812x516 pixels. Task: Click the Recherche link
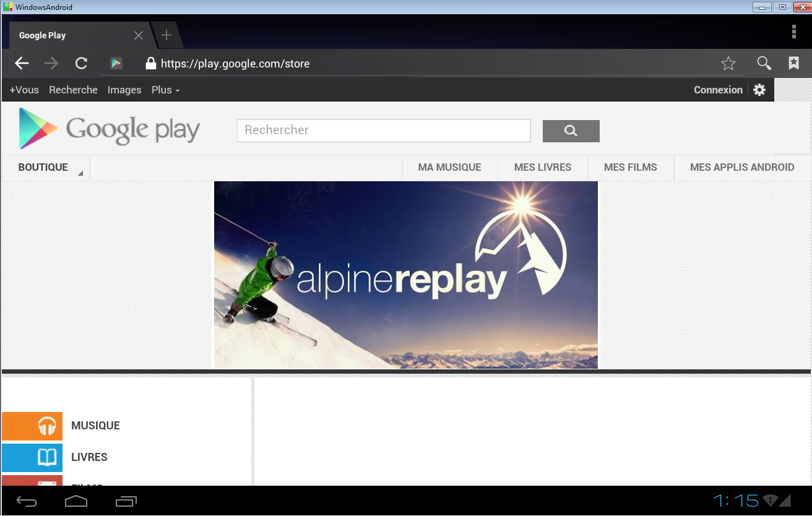74,90
